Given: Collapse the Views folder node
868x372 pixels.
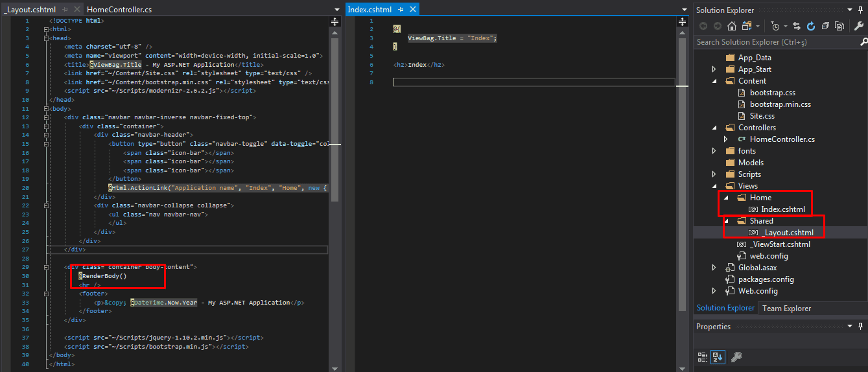Looking at the screenshot, I should [x=714, y=186].
